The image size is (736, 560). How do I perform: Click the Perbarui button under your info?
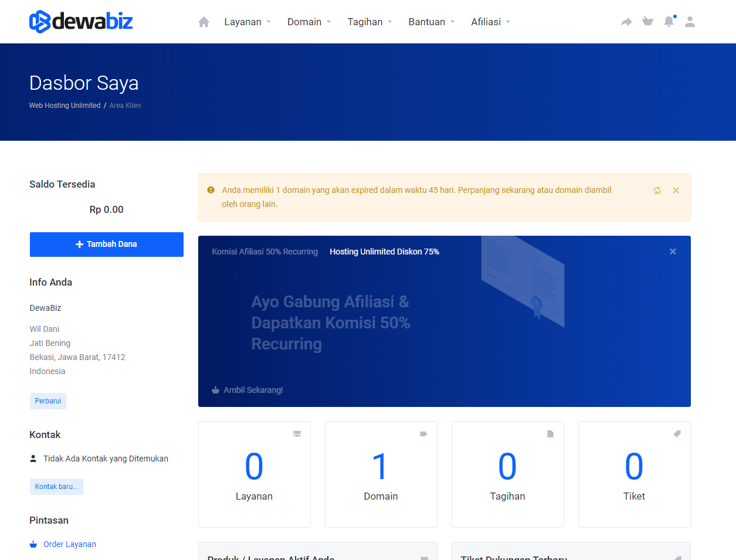(x=48, y=401)
